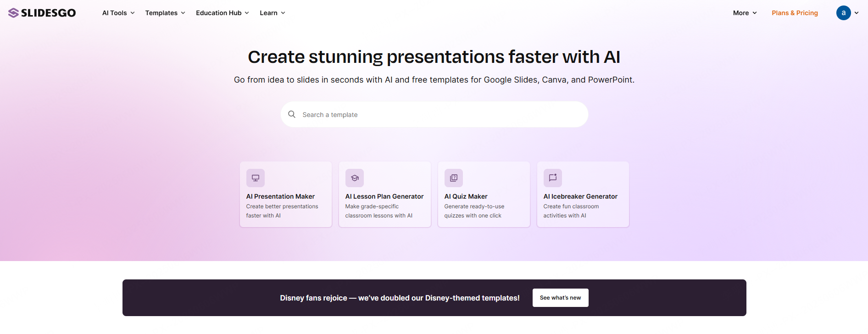This screenshot has height=334, width=868.
Task: Open the AI Presentation Maker title link
Action: 280,196
